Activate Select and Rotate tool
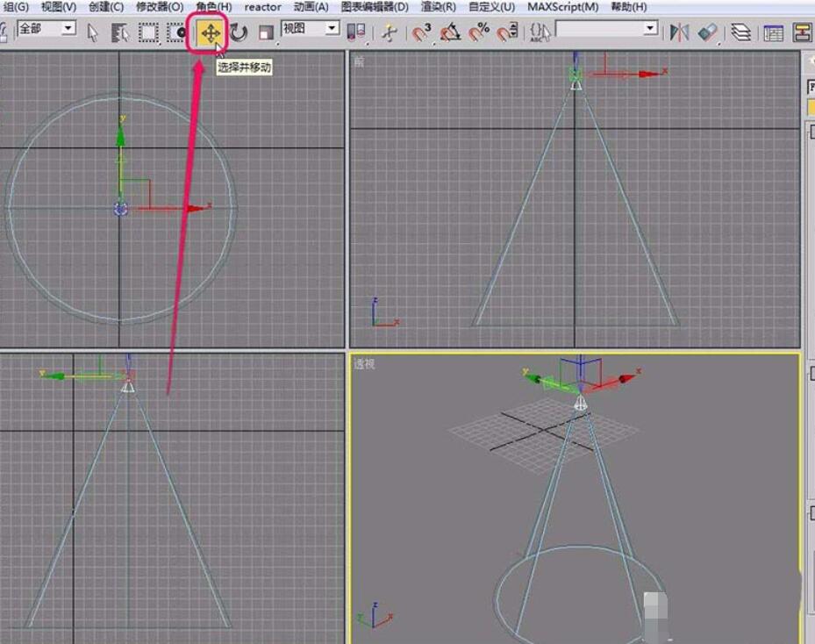 click(239, 33)
